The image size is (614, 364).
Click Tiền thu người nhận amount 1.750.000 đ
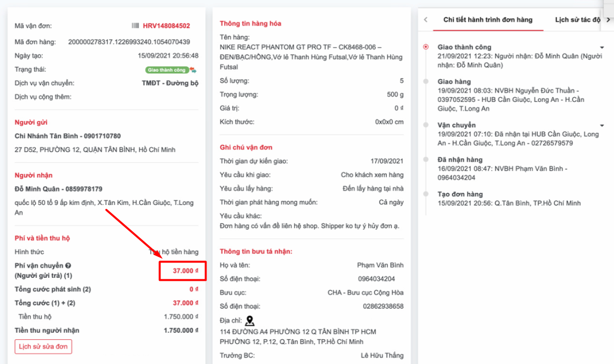tap(181, 330)
